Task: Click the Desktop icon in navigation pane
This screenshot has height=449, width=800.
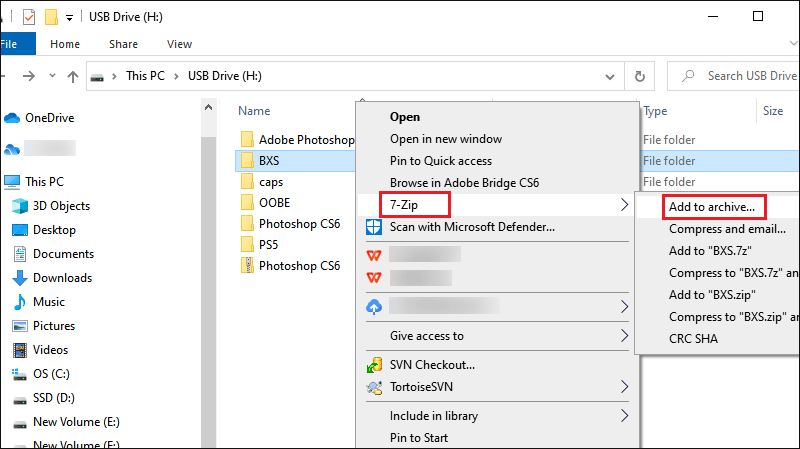Action: coord(20,230)
